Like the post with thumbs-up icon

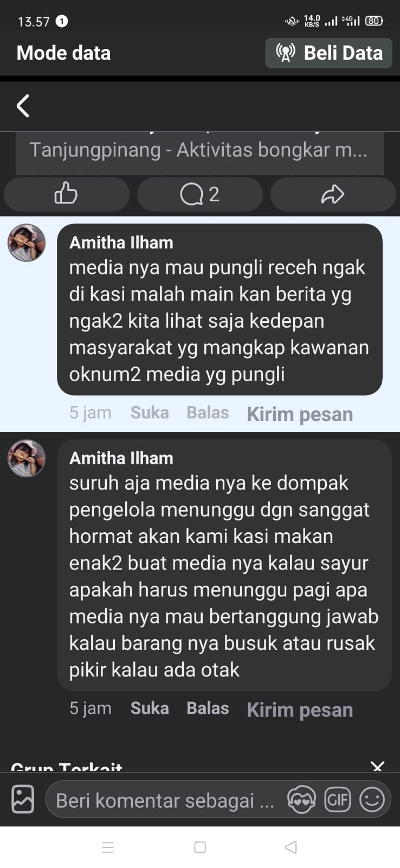point(66,194)
